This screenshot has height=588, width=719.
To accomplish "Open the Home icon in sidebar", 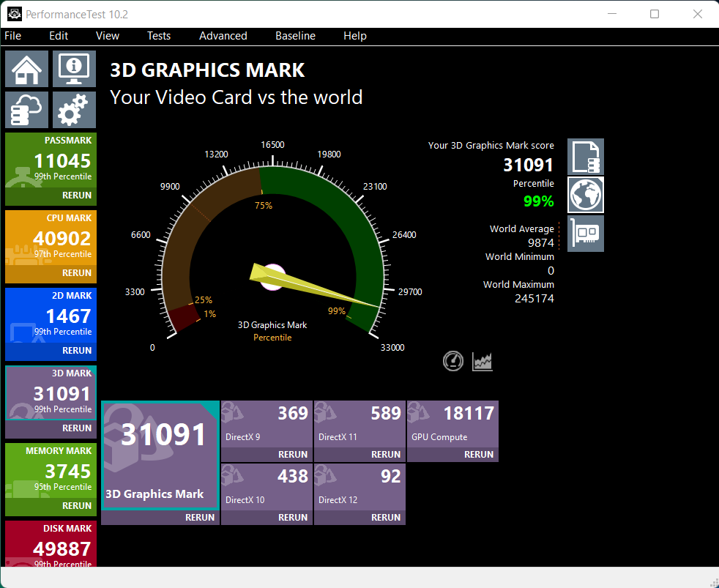I will coord(27,69).
